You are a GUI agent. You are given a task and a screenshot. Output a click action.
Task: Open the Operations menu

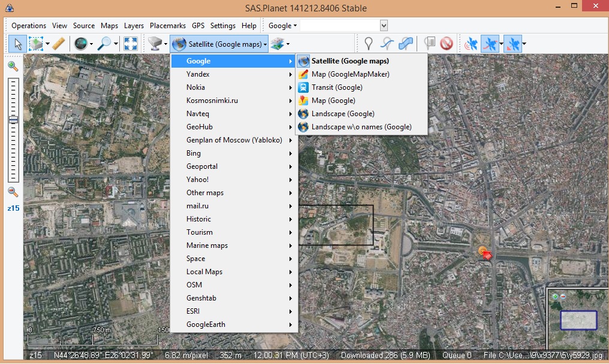pos(29,26)
